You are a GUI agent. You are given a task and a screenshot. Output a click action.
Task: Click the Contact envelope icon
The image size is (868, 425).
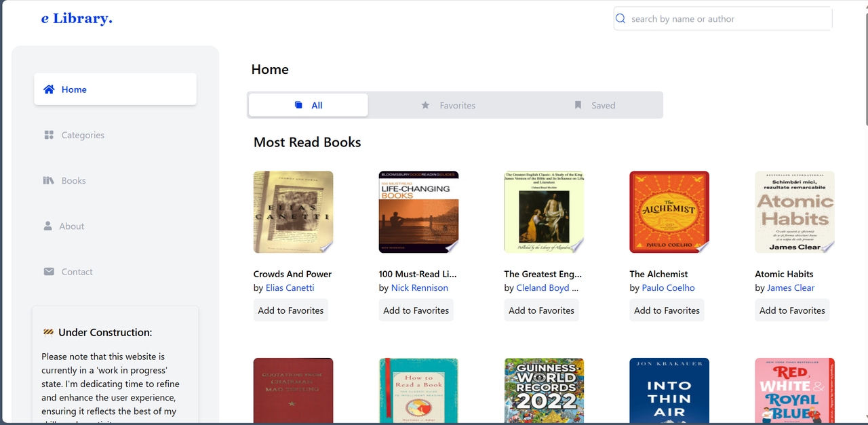tap(49, 271)
